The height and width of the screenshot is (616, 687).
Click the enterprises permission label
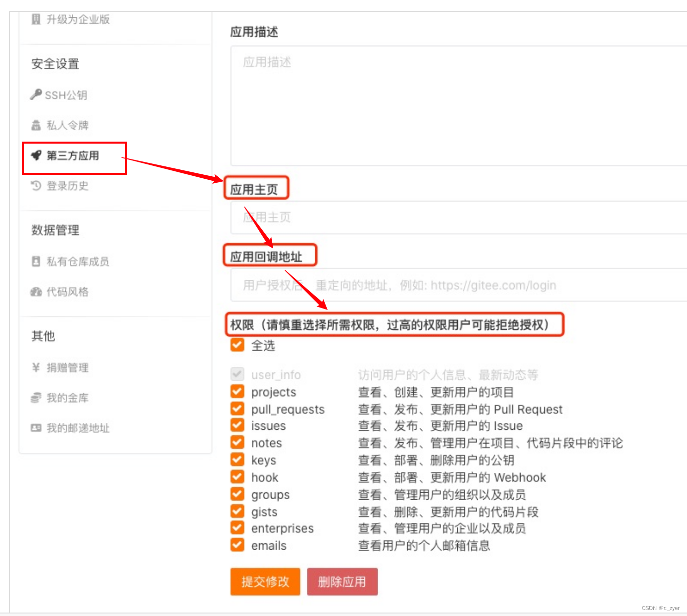tap(283, 528)
